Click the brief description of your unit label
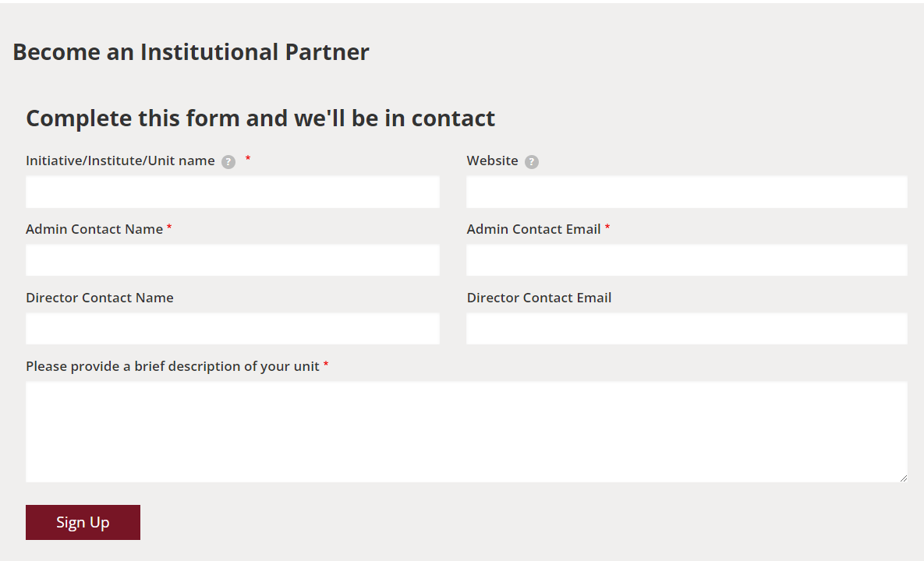924x561 pixels. 172,366
